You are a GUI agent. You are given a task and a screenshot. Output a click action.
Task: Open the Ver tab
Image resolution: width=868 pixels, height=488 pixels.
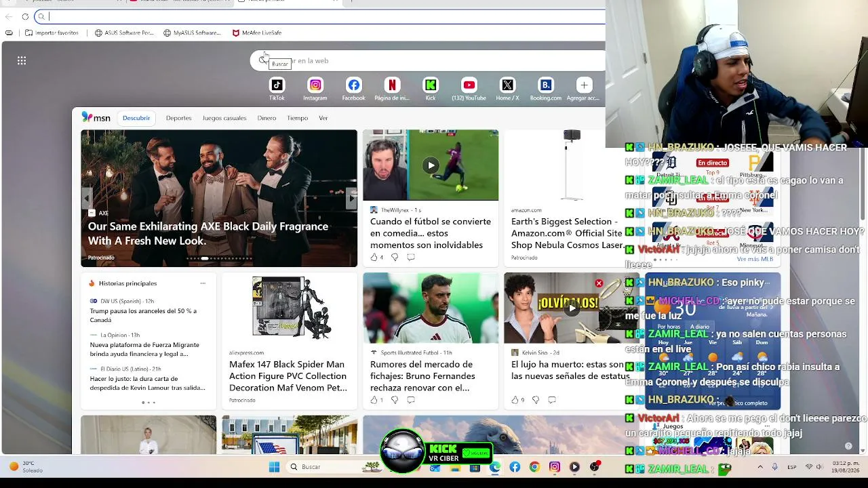point(323,118)
